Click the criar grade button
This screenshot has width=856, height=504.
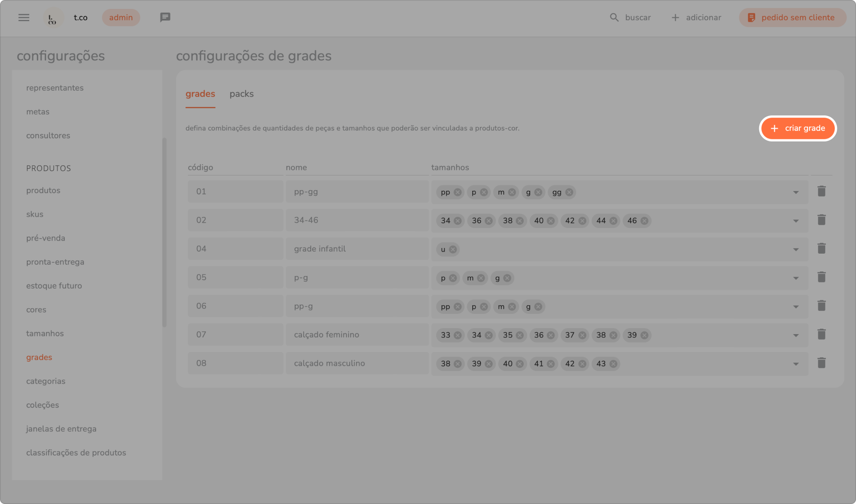797,128
